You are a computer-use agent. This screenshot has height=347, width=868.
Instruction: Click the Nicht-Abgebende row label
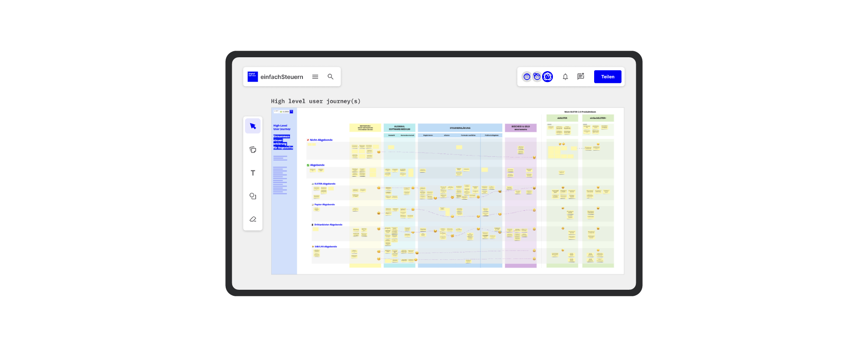[x=321, y=140]
